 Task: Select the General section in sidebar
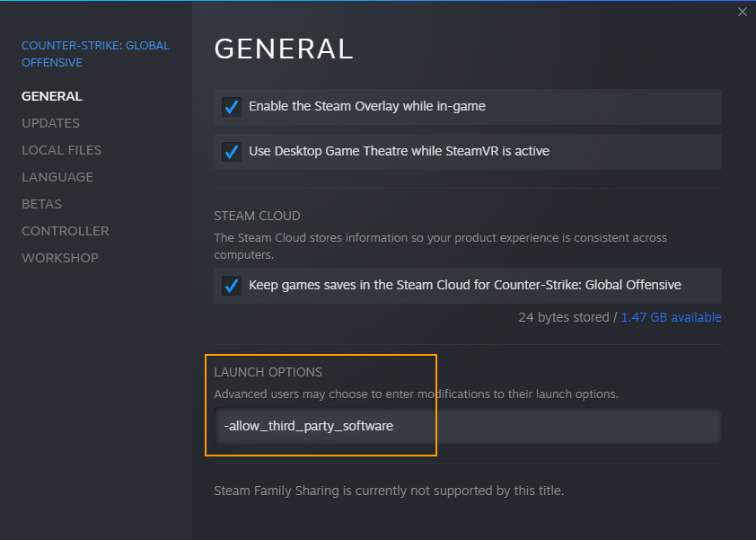[52, 96]
